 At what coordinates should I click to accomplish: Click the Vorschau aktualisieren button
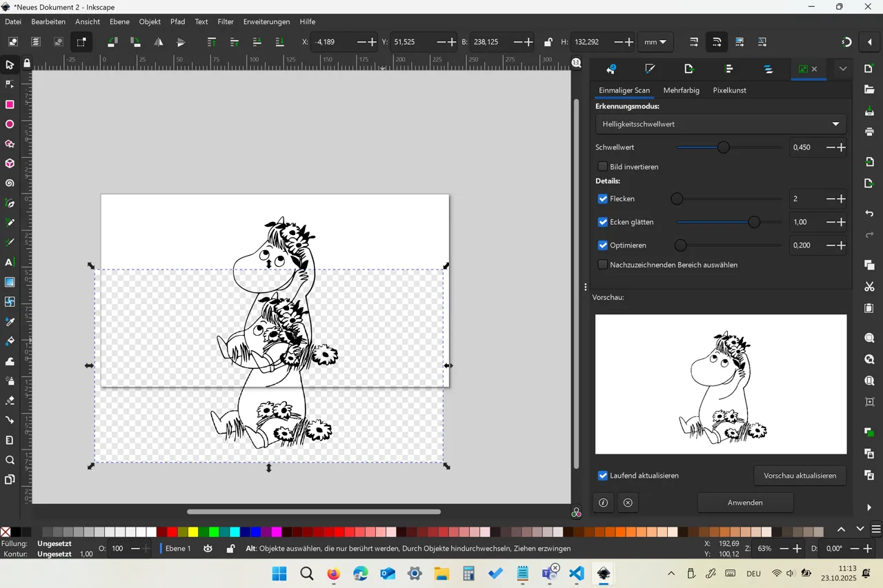[800, 476]
